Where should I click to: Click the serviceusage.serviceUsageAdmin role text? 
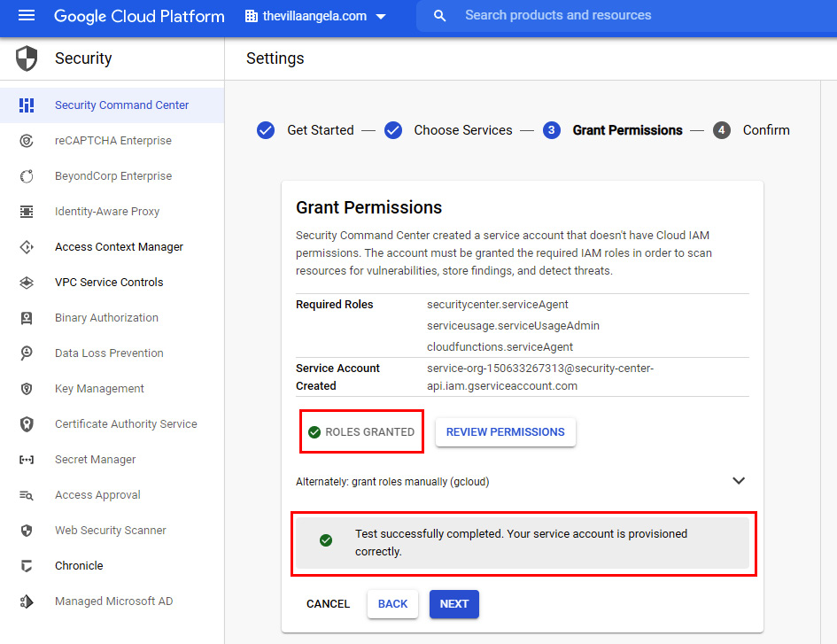[513, 326]
